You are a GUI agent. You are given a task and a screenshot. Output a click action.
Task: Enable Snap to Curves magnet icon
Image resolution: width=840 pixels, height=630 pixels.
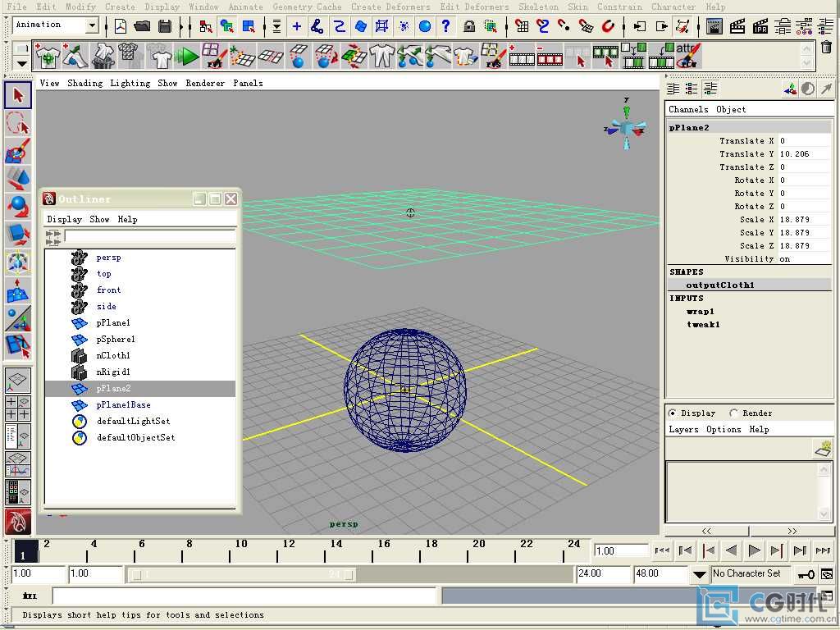(x=543, y=25)
